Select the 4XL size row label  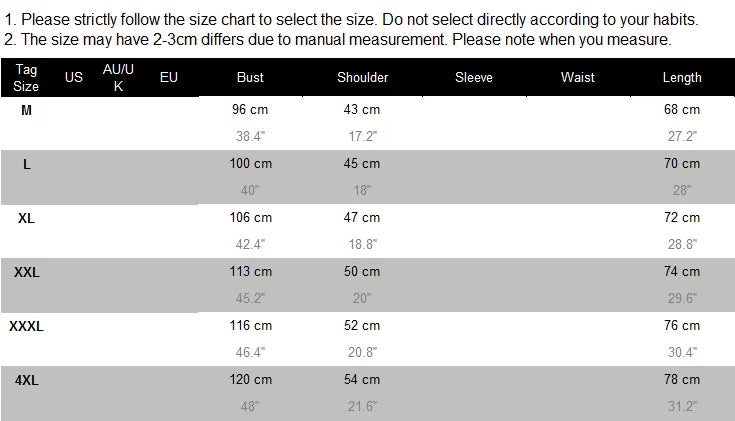[x=26, y=380]
